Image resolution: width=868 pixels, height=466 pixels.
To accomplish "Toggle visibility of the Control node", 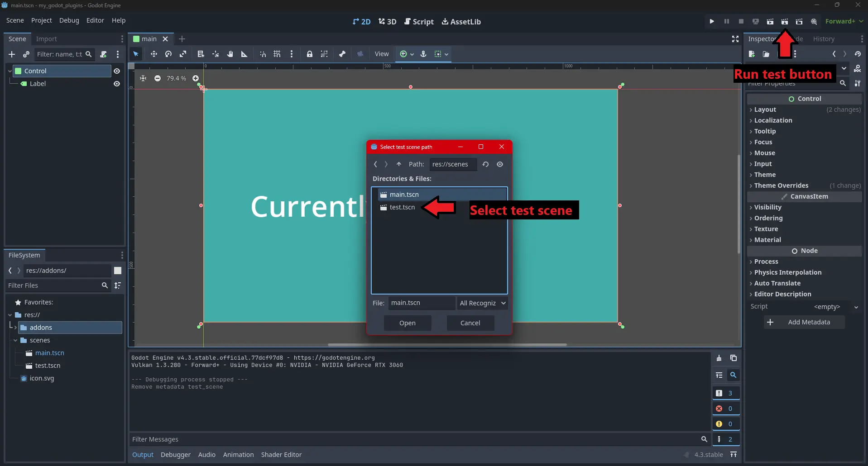I will (117, 71).
